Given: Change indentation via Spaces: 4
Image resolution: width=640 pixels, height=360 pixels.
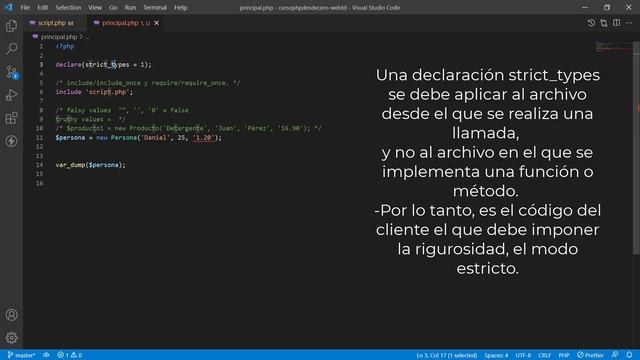Looking at the screenshot, I should tap(496, 355).
